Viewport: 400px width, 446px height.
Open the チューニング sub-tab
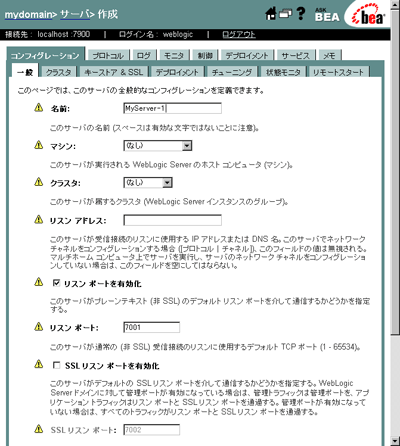click(x=232, y=72)
